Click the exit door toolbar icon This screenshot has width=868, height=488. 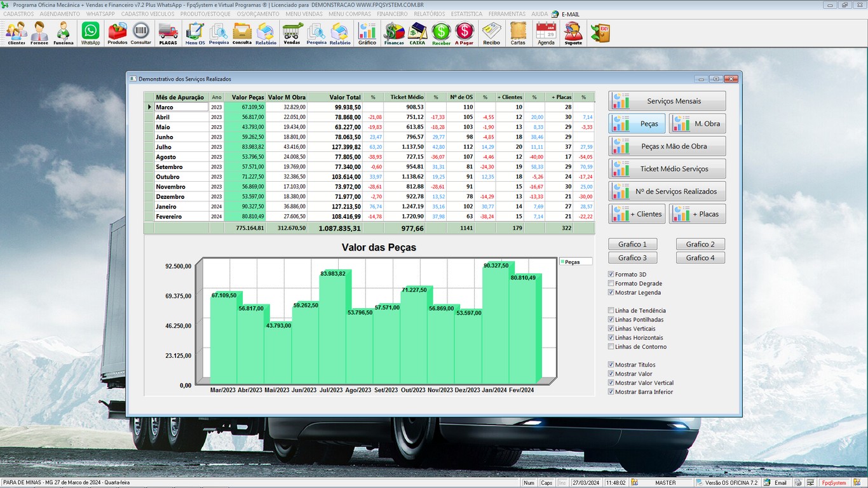600,33
